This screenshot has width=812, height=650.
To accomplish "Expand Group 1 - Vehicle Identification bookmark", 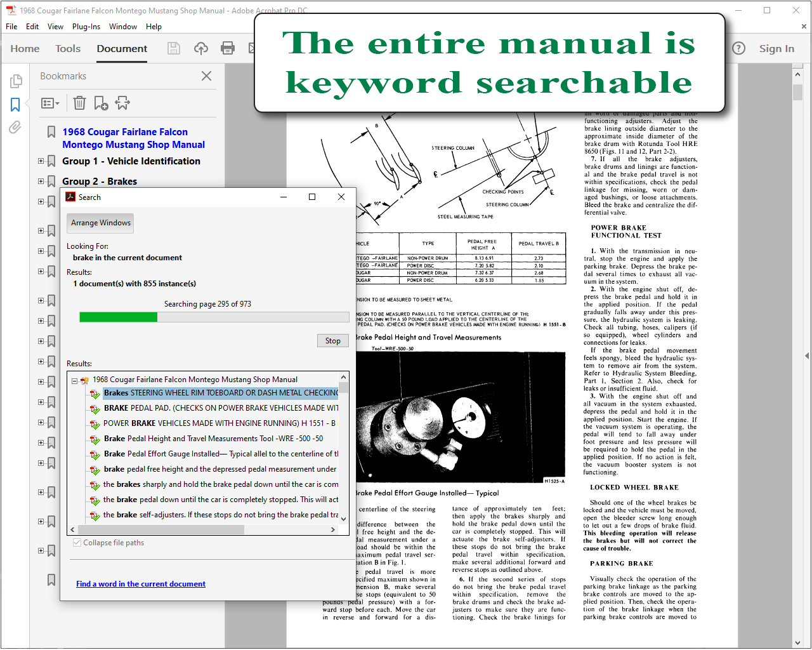I will tap(41, 161).
